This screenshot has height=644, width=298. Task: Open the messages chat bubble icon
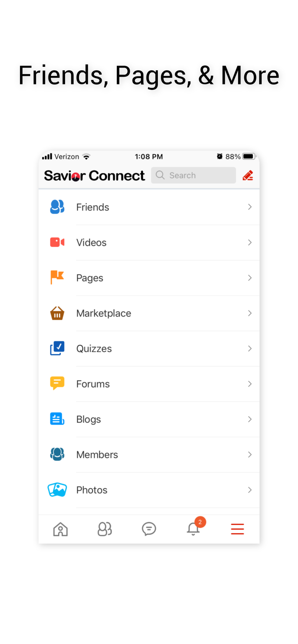(x=149, y=529)
